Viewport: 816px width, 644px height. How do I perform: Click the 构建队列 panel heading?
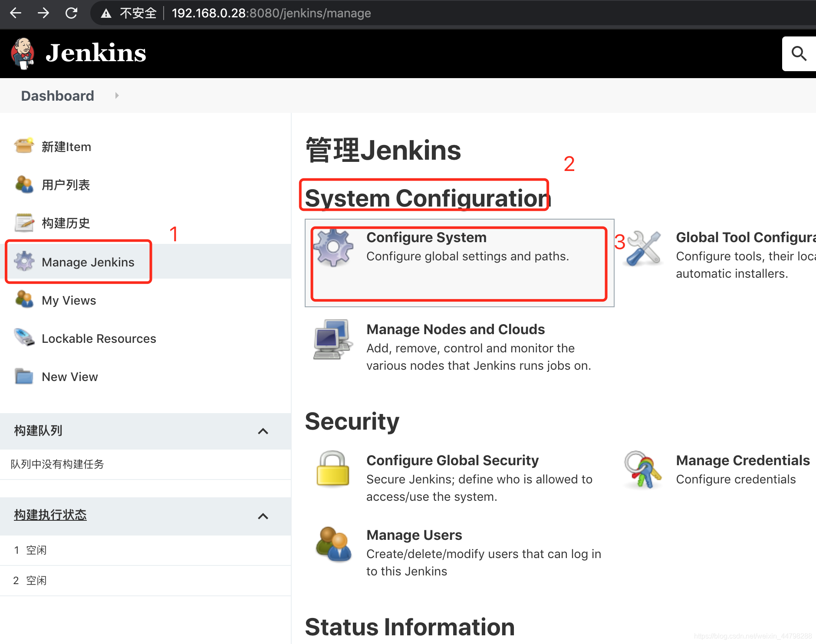tap(38, 430)
